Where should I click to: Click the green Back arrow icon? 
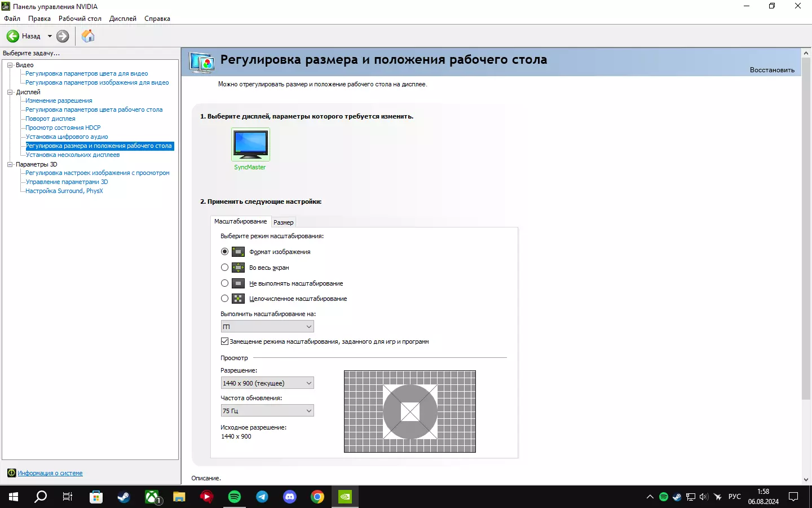(x=13, y=36)
